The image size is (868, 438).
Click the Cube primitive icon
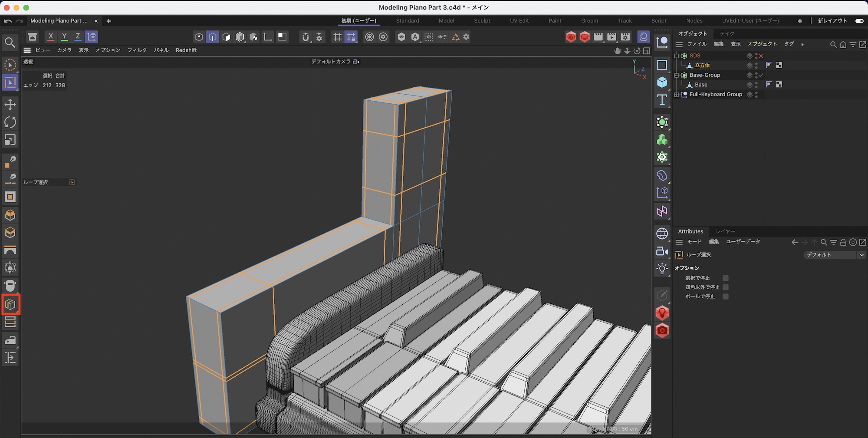tap(662, 82)
